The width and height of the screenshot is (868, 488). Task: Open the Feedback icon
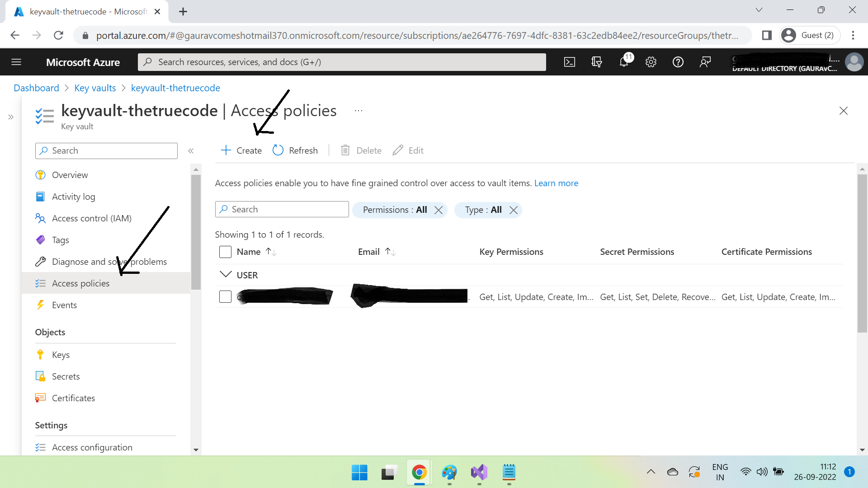[705, 62]
